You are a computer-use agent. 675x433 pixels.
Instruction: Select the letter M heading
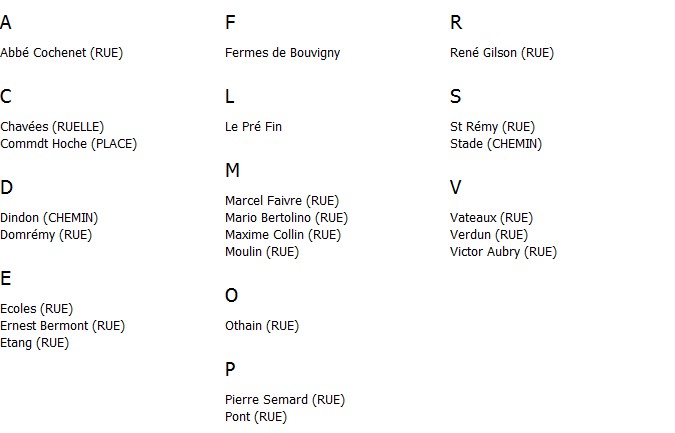232,170
